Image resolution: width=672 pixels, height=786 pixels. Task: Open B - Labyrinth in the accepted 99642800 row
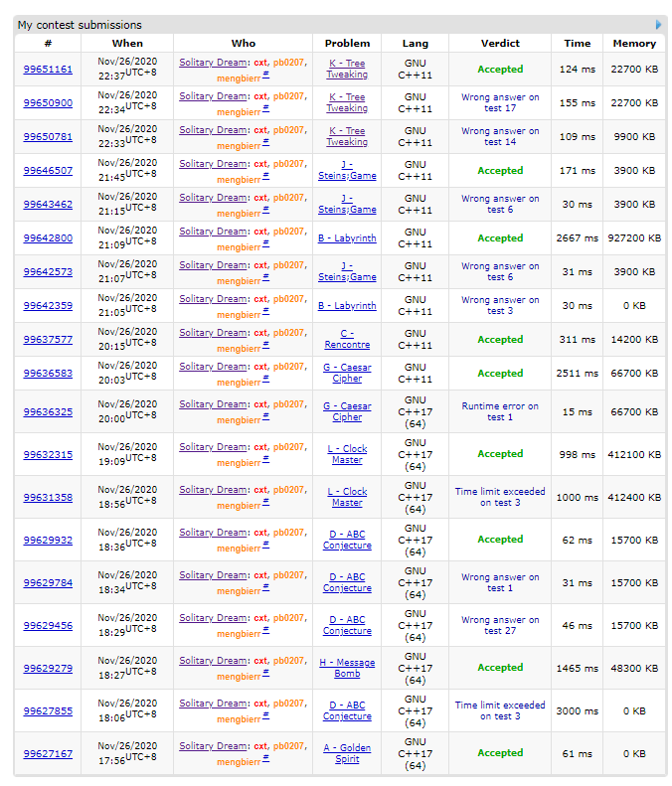[x=347, y=238]
